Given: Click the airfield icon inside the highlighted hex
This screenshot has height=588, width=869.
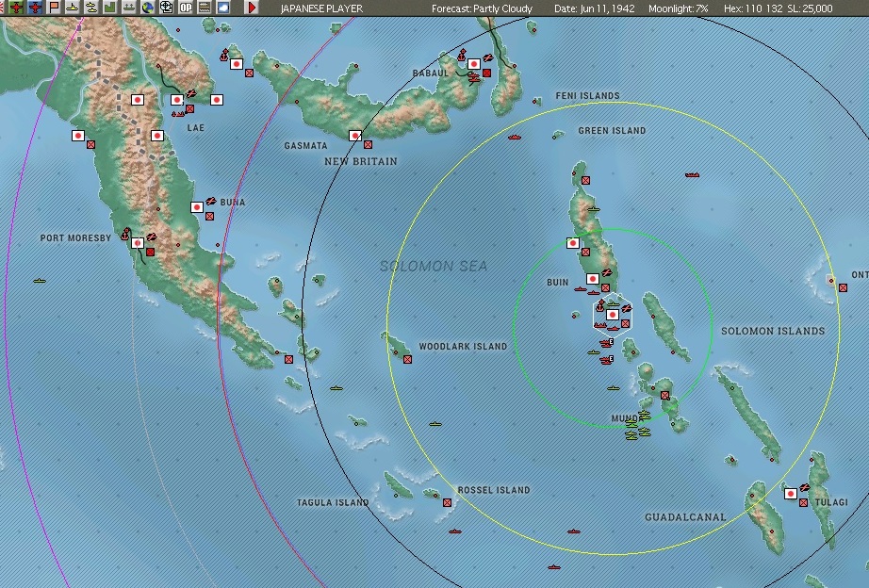Looking at the screenshot, I should (626, 309).
